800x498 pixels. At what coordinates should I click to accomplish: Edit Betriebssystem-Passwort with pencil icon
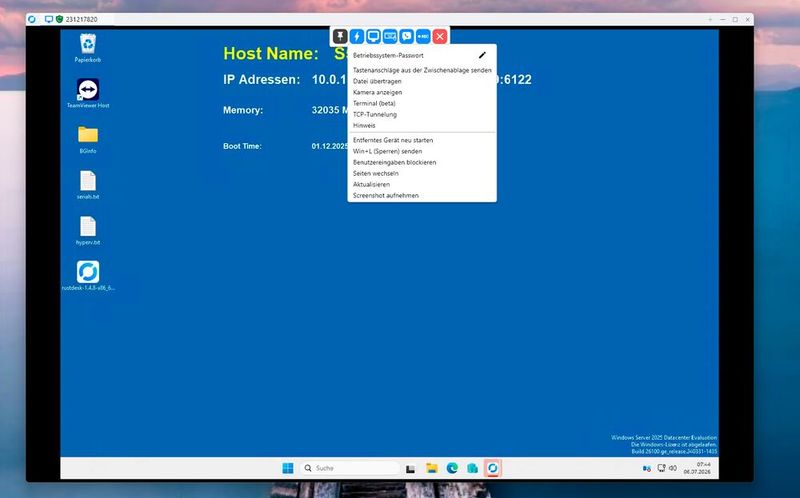click(x=482, y=55)
